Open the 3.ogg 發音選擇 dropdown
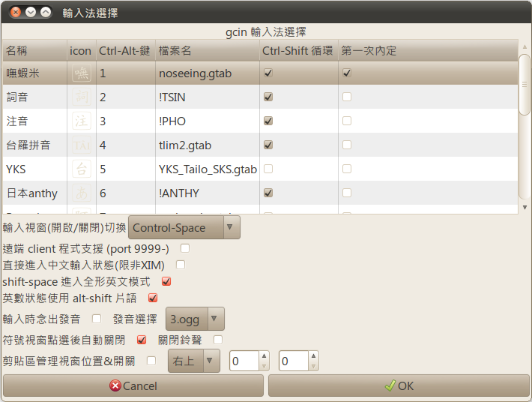Viewport: 532px width, 402px height. click(195, 319)
